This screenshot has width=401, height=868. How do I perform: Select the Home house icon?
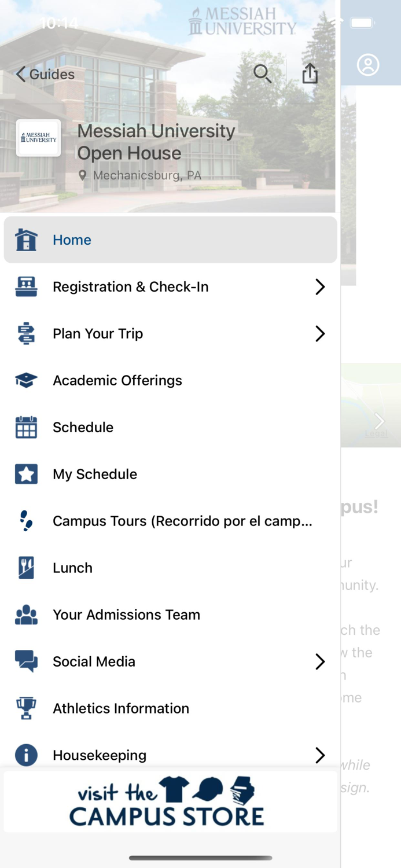tap(25, 240)
